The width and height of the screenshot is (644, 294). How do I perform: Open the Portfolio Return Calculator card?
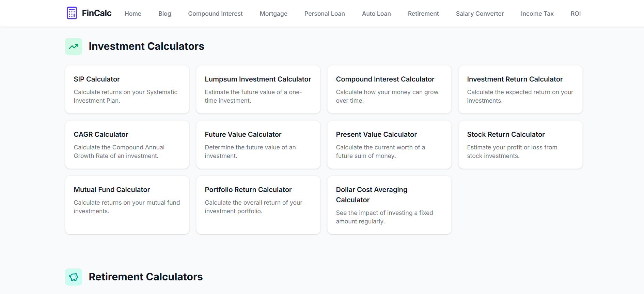pyautogui.click(x=258, y=205)
